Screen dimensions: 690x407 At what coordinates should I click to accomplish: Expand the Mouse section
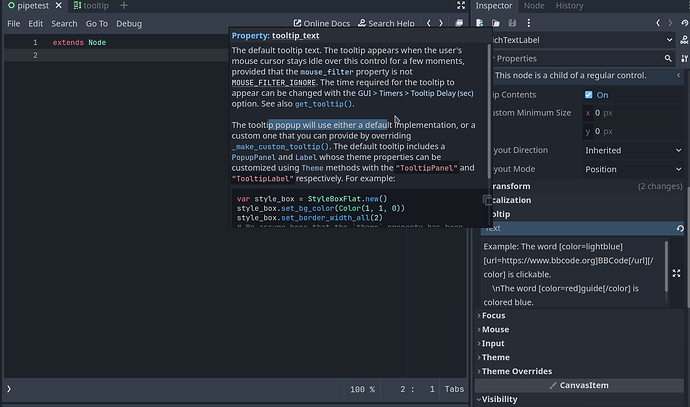tap(580, 330)
